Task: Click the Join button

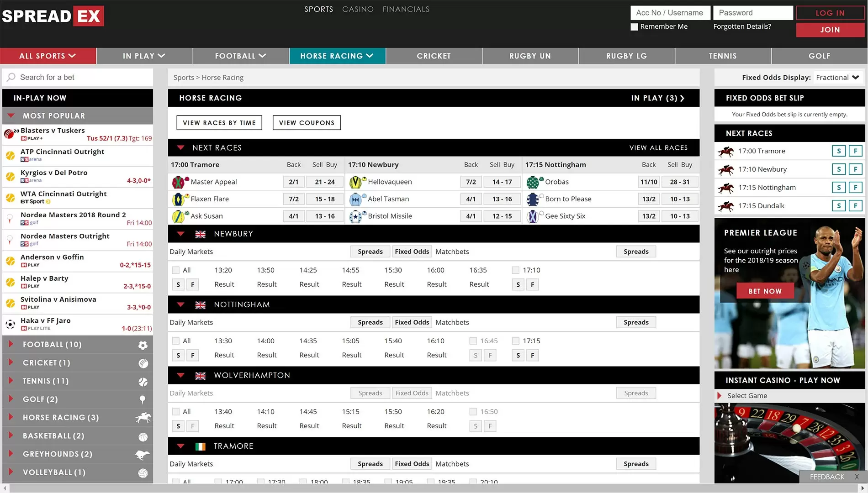Action: click(830, 30)
